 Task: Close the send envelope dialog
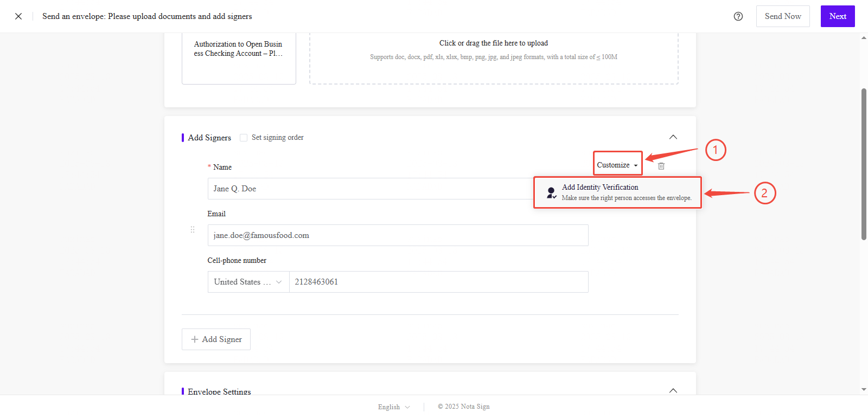pos(18,16)
